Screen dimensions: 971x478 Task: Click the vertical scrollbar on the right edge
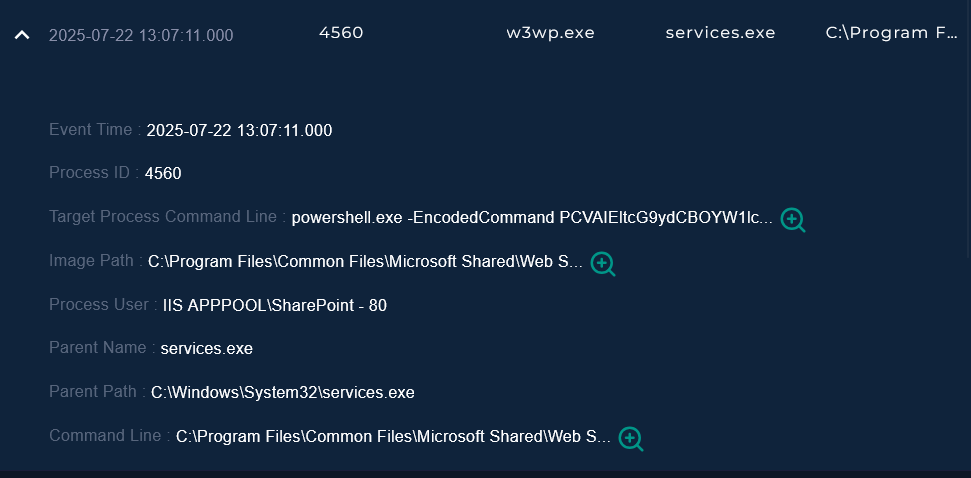pyautogui.click(x=969, y=129)
